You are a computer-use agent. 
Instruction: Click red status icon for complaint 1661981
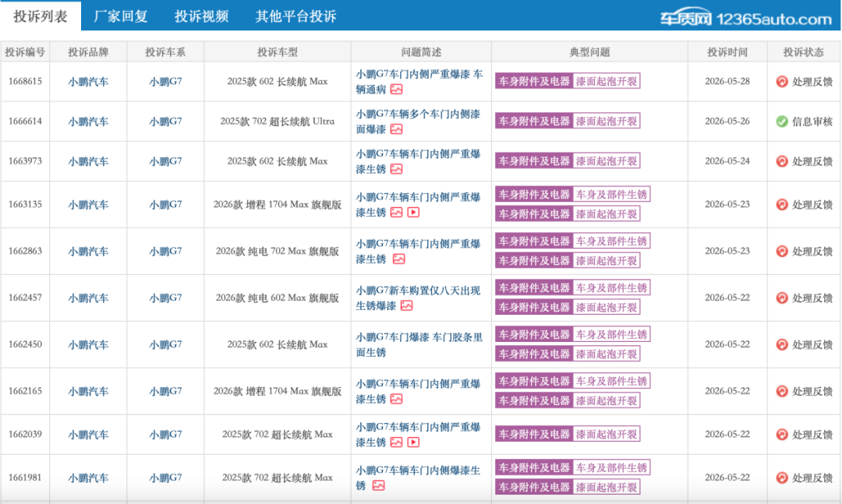click(782, 478)
